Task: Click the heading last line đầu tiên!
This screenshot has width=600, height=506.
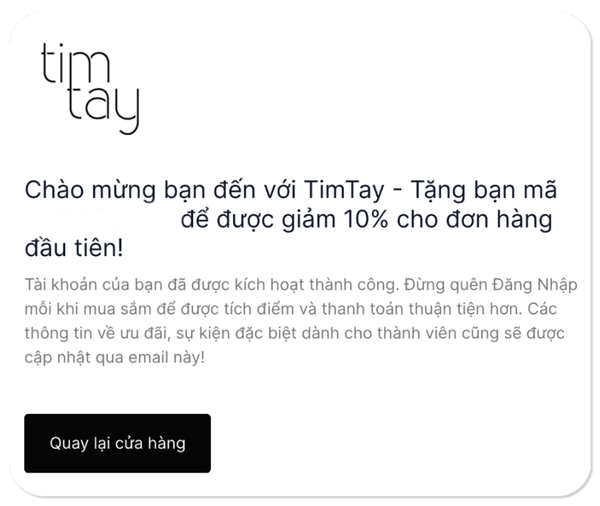Action: tap(74, 248)
